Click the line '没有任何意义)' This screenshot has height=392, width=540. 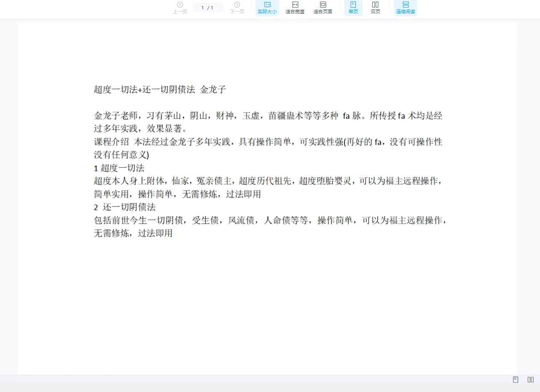tap(121, 155)
